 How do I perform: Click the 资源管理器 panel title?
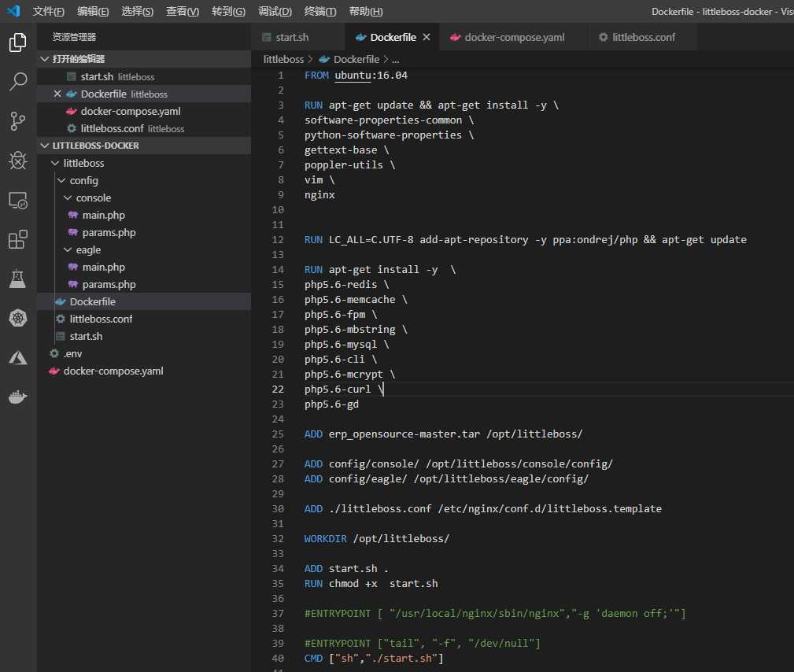pyautogui.click(x=74, y=37)
